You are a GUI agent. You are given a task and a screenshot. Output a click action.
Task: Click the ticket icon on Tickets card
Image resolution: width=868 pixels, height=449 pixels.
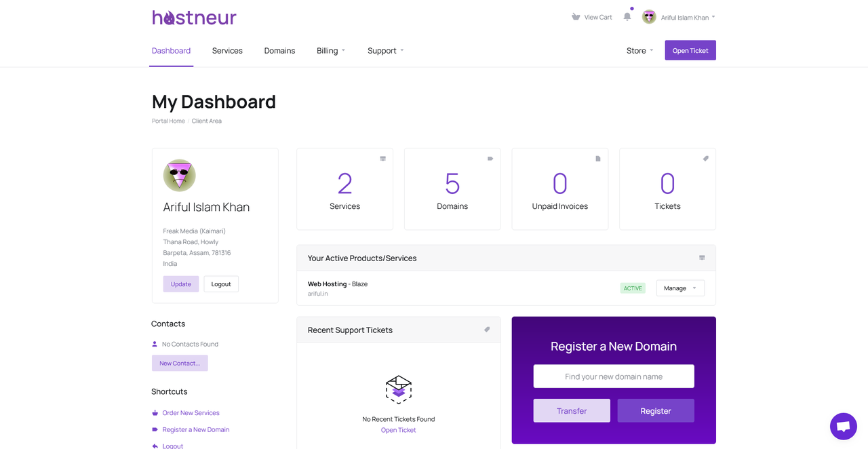coord(705,159)
